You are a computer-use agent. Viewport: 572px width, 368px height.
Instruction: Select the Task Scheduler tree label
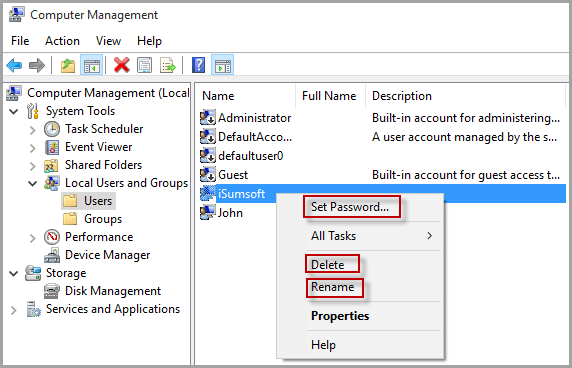[104, 129]
